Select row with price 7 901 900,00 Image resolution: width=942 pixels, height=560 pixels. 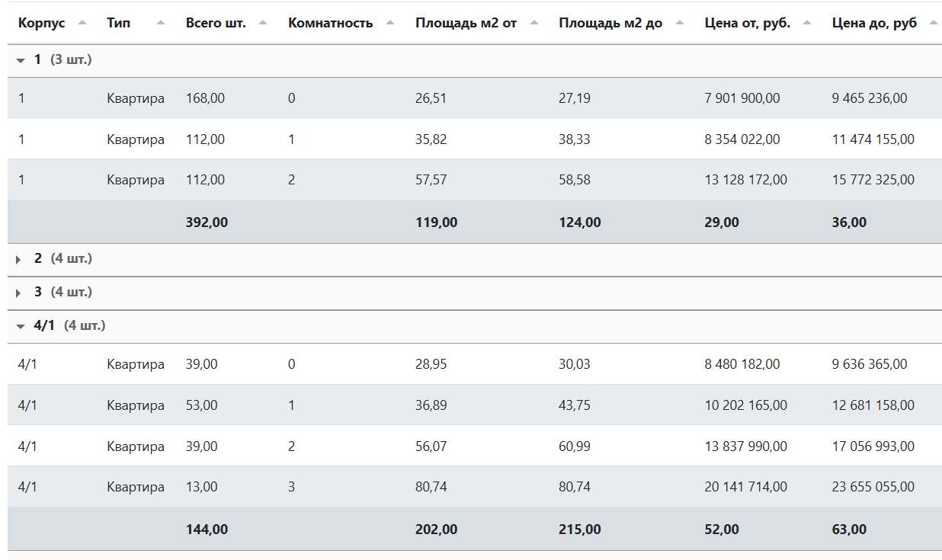tap(742, 98)
